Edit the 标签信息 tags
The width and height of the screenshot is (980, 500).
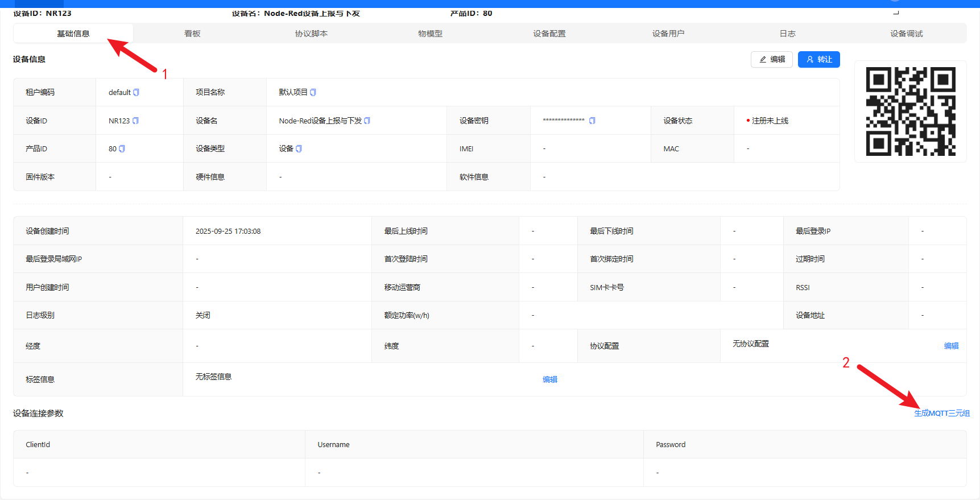pos(549,379)
